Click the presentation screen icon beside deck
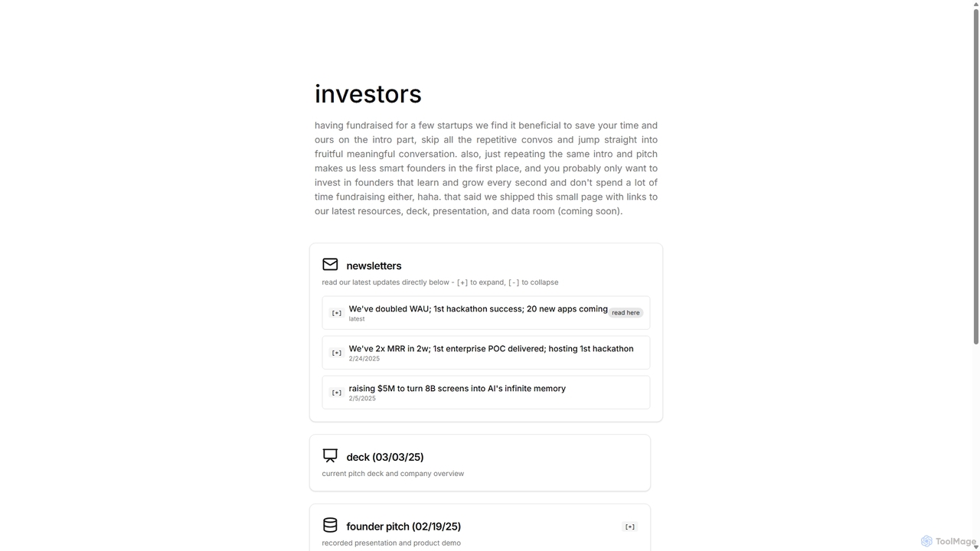 (x=330, y=455)
